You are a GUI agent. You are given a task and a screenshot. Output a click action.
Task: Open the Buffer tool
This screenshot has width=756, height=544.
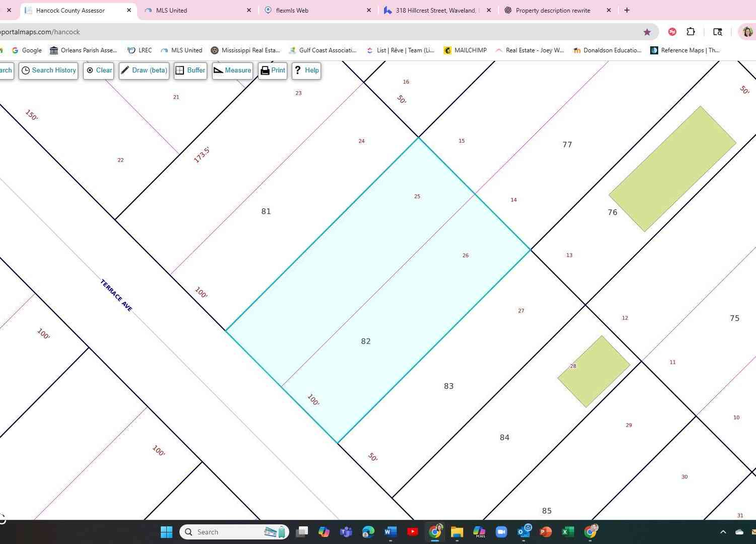point(191,71)
